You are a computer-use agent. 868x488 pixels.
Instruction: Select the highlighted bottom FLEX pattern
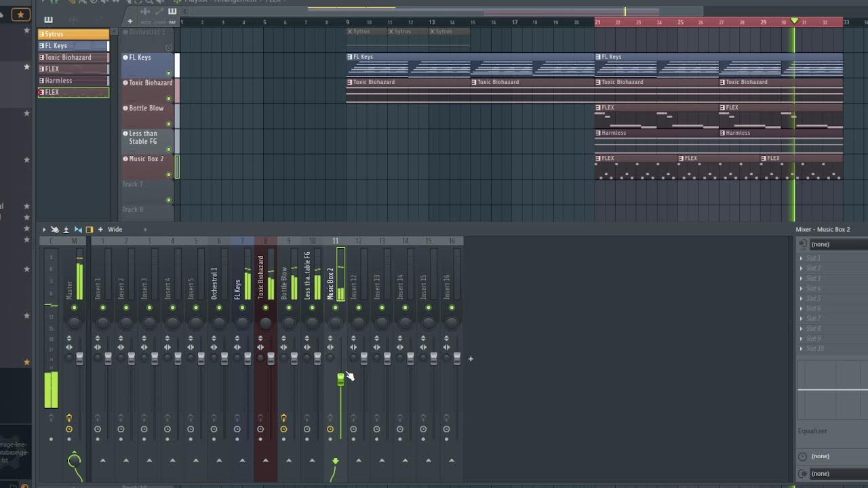pyautogui.click(x=73, y=92)
